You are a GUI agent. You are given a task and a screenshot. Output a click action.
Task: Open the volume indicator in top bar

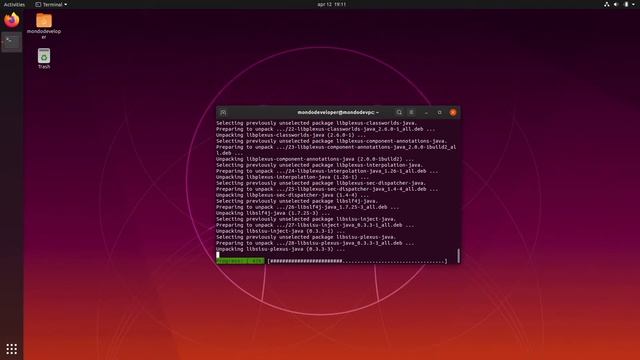point(616,4)
